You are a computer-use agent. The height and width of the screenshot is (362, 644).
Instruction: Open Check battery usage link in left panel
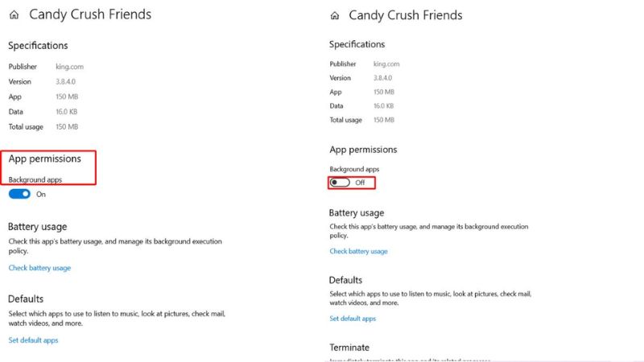click(x=39, y=268)
